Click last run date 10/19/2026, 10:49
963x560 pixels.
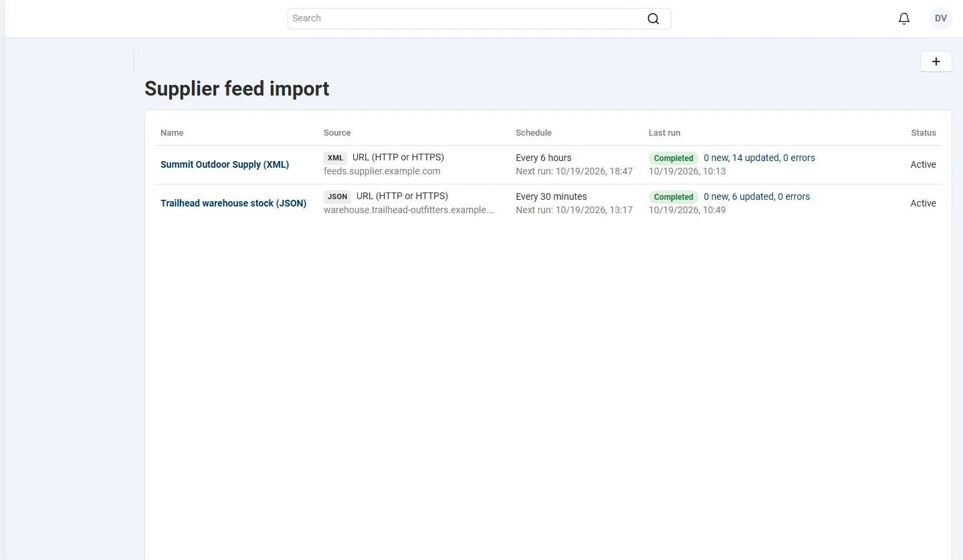click(x=687, y=210)
